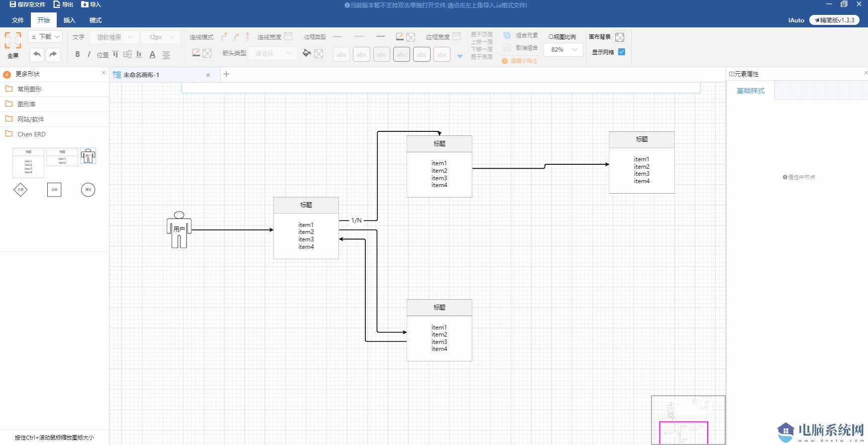The width and height of the screenshot is (868, 445).
Task: Expand the 常用图形 folder
Action: tap(54, 89)
